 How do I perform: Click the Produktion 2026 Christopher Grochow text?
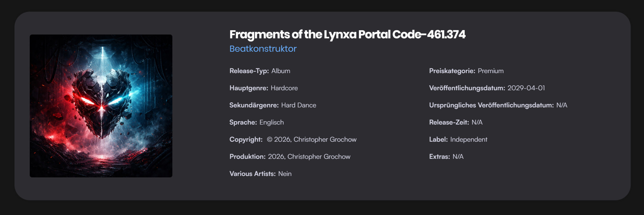pyautogui.click(x=309, y=157)
